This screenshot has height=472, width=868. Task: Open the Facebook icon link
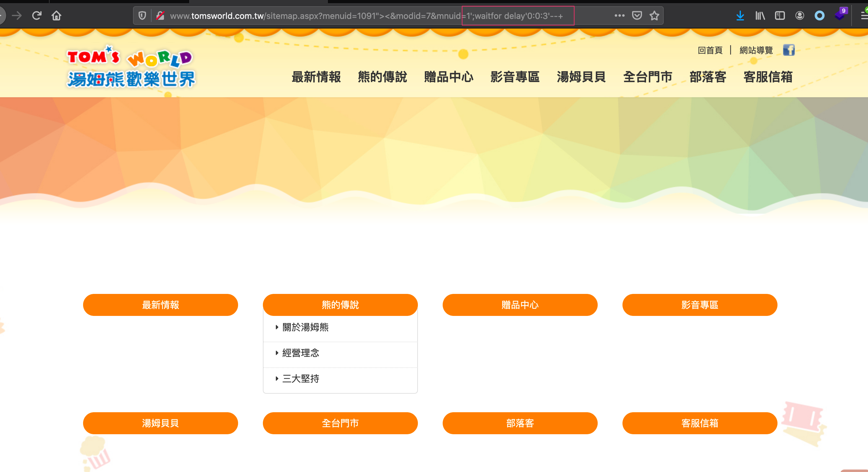789,50
